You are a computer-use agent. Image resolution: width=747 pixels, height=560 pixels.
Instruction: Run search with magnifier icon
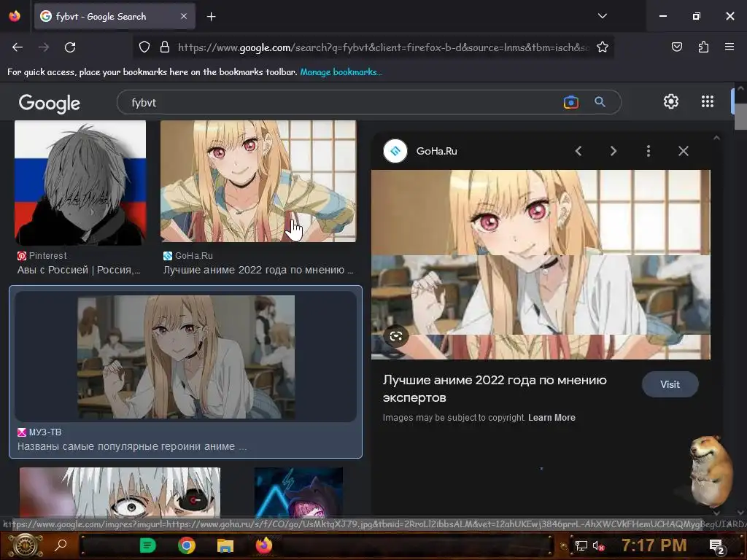600,102
